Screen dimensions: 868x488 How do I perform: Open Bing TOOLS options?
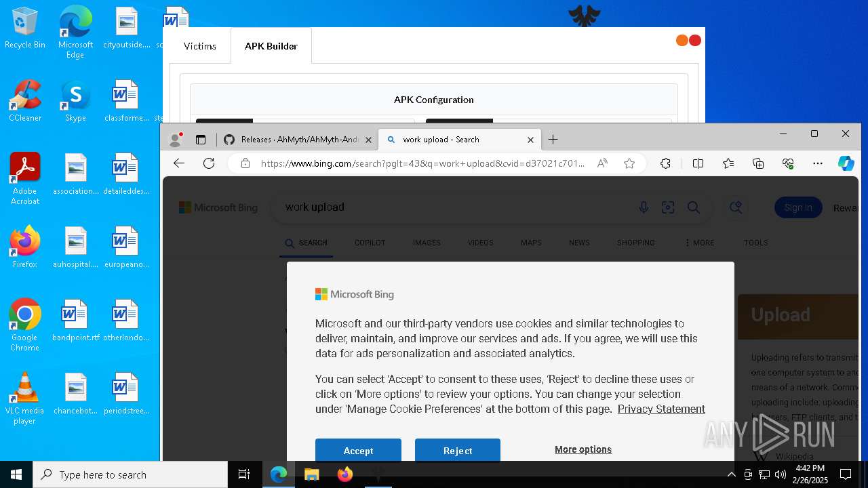756,243
